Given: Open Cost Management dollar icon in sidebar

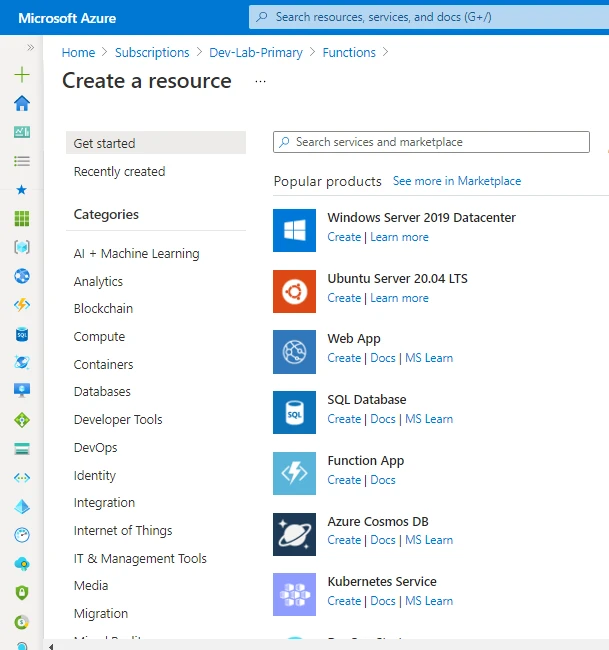Looking at the screenshot, I should coord(22,622).
